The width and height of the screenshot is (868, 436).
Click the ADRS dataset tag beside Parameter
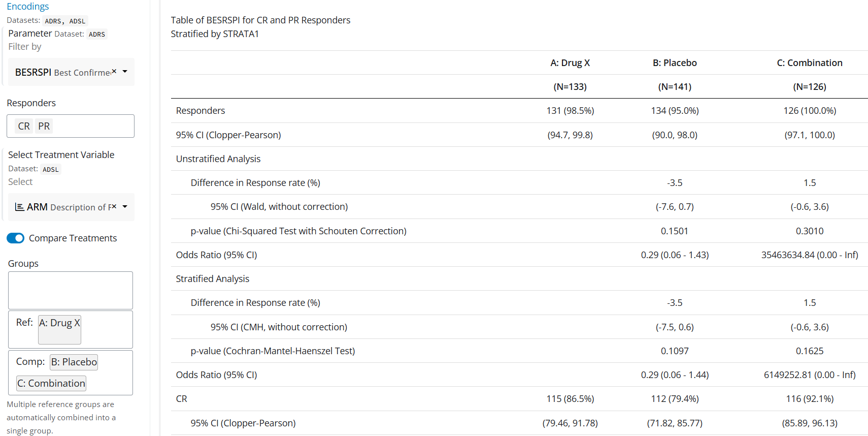click(96, 34)
